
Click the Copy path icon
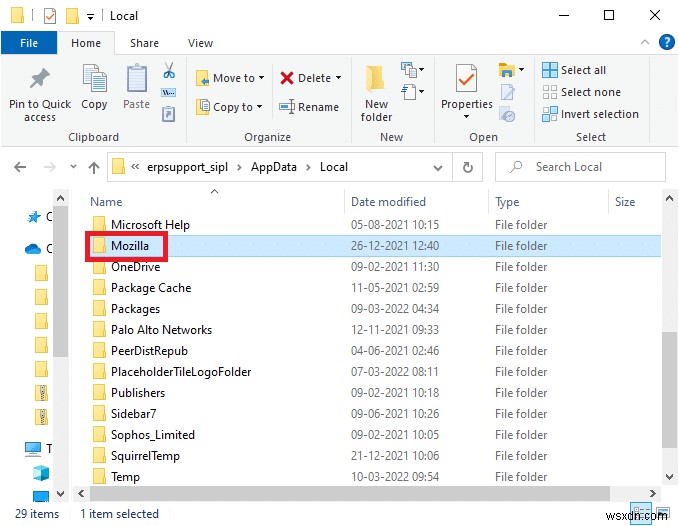168,92
